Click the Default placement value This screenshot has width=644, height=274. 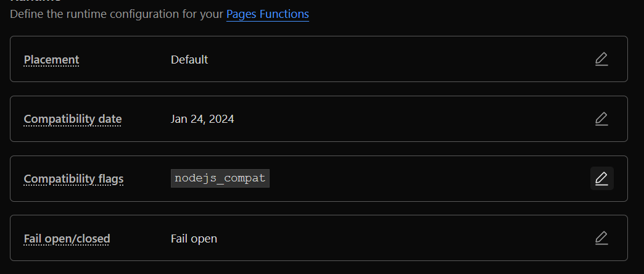pos(189,60)
